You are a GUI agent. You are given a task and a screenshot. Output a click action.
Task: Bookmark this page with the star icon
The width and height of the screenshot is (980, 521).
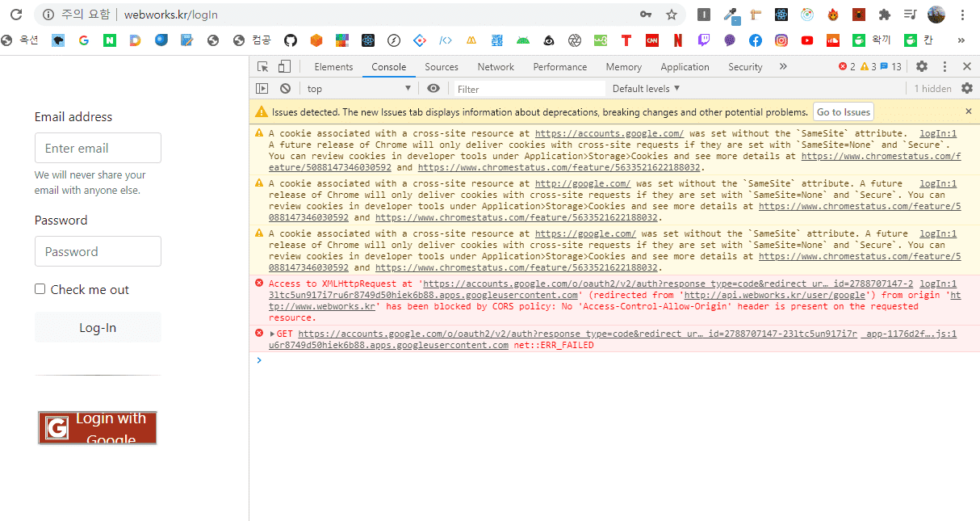coord(672,15)
